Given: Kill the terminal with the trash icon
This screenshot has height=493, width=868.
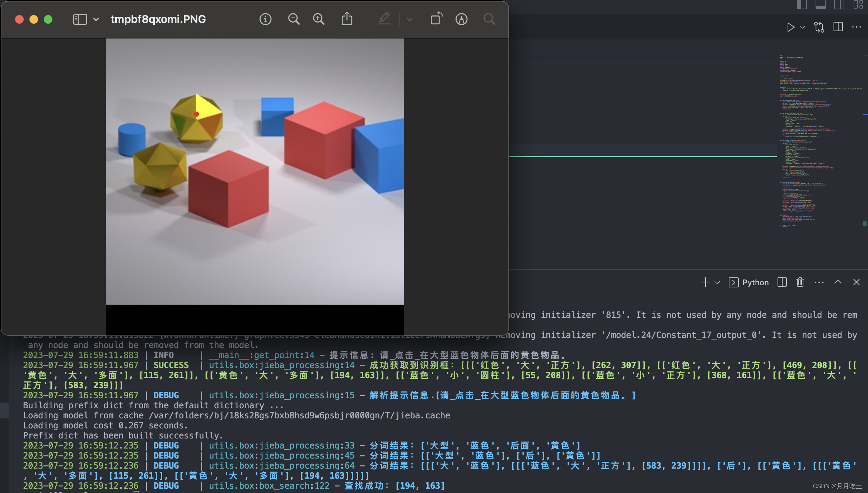Looking at the screenshot, I should point(800,282).
